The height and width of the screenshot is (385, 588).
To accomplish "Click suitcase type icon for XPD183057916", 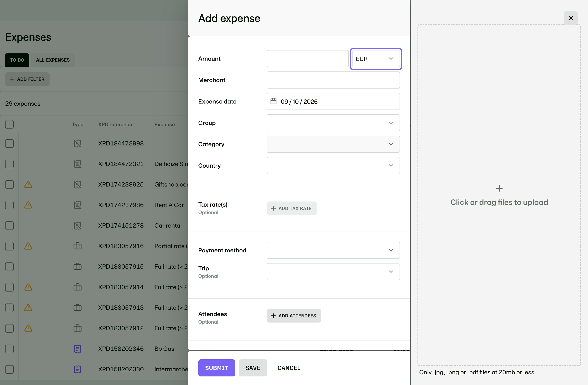I will pyautogui.click(x=78, y=246).
